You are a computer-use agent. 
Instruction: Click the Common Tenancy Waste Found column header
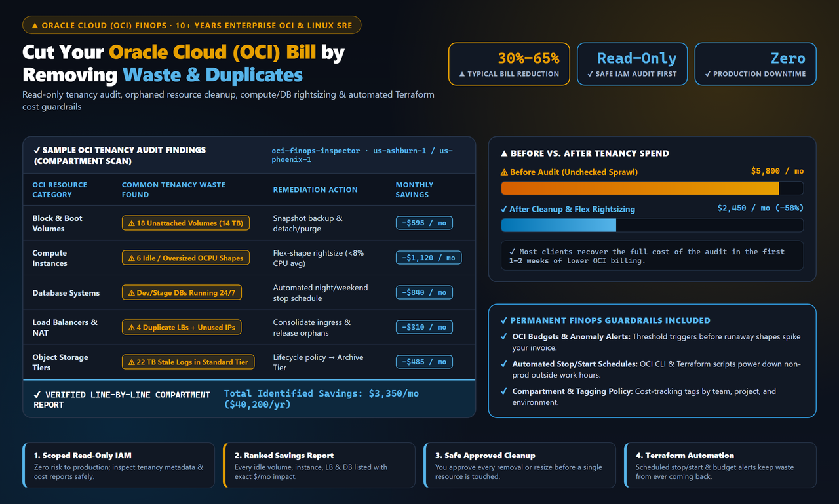pyautogui.click(x=174, y=190)
